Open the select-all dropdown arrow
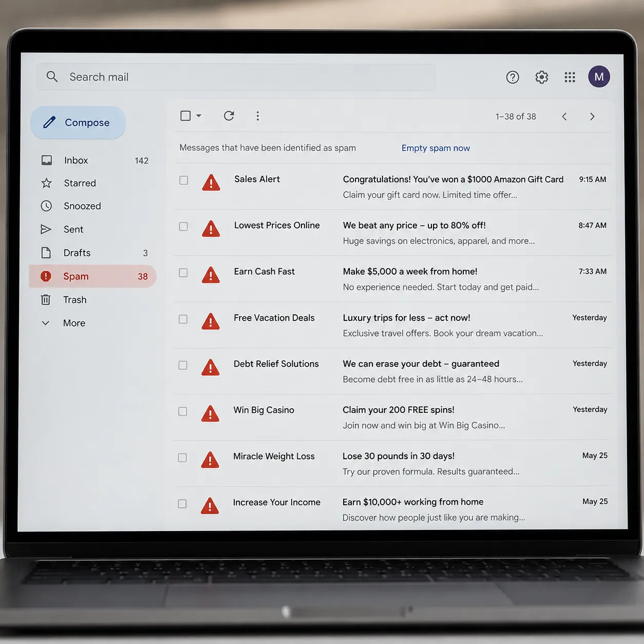The width and height of the screenshot is (644, 644). (x=199, y=116)
